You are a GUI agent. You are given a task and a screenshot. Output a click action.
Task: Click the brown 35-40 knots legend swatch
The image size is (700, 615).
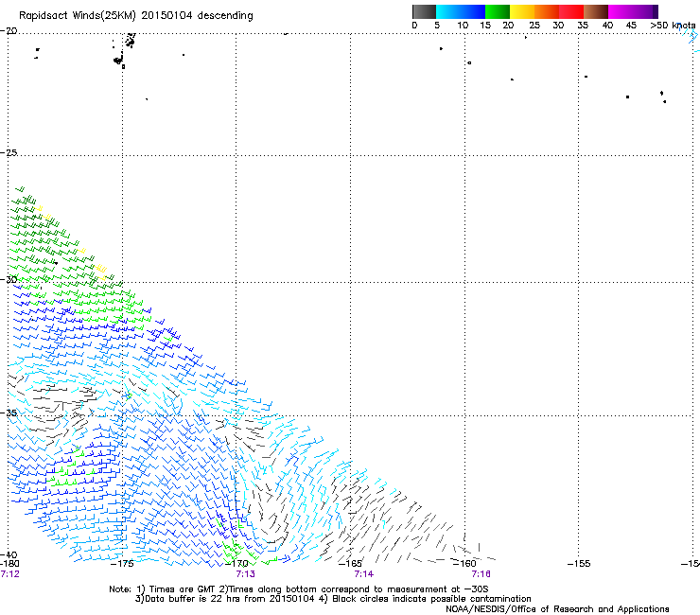[x=596, y=11]
